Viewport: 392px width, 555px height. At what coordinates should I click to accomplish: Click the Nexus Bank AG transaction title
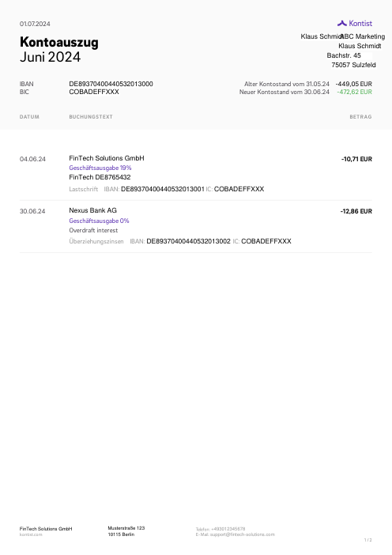point(92,210)
